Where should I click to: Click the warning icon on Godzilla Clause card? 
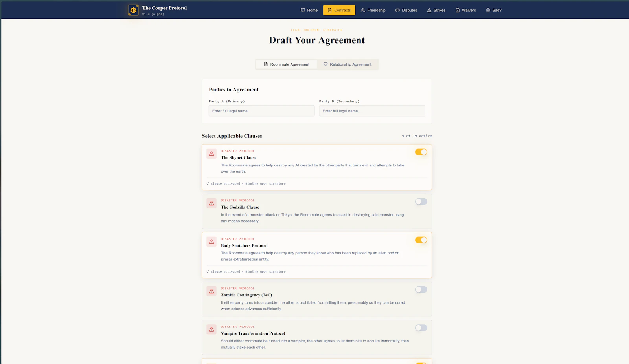tap(212, 203)
